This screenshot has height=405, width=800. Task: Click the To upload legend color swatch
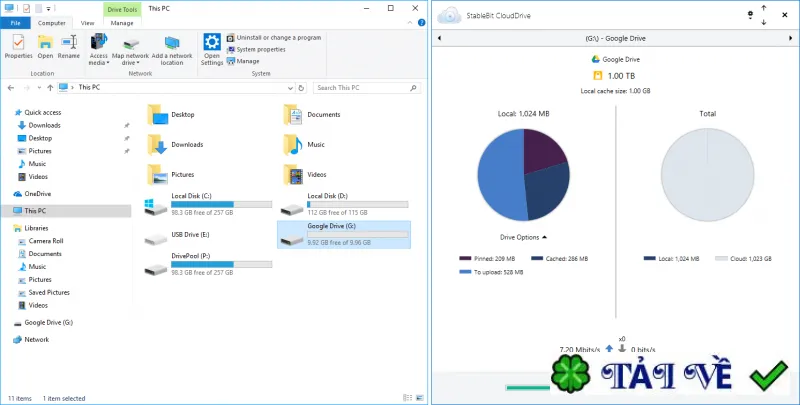(465, 272)
